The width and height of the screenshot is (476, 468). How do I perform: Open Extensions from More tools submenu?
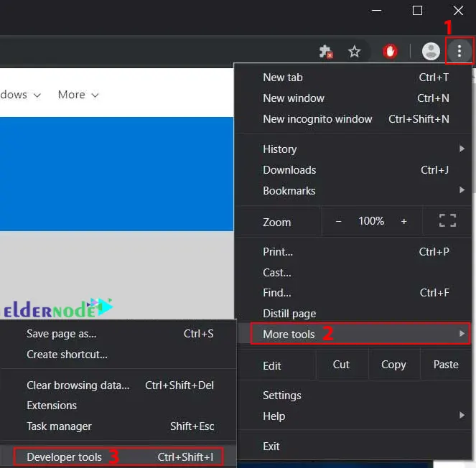(x=118, y=406)
